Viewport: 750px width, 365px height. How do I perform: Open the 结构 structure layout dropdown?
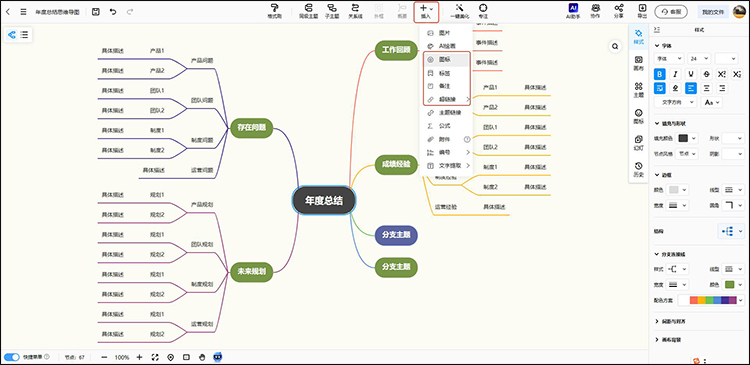[x=731, y=232]
